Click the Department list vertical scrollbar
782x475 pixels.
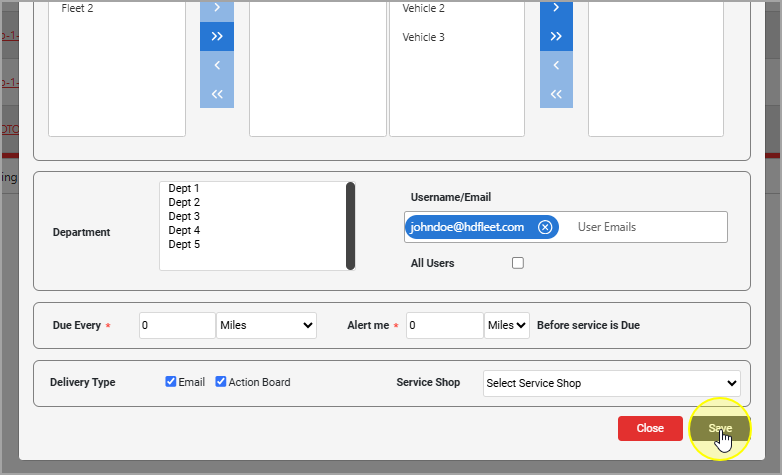(350, 225)
